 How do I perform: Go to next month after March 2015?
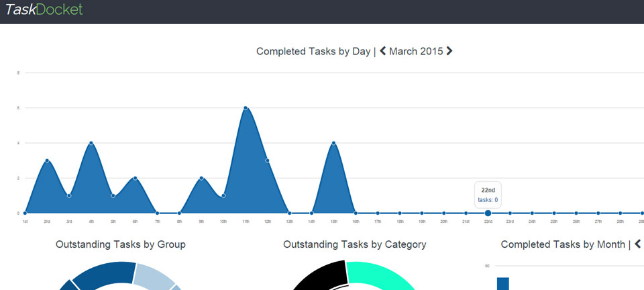449,51
